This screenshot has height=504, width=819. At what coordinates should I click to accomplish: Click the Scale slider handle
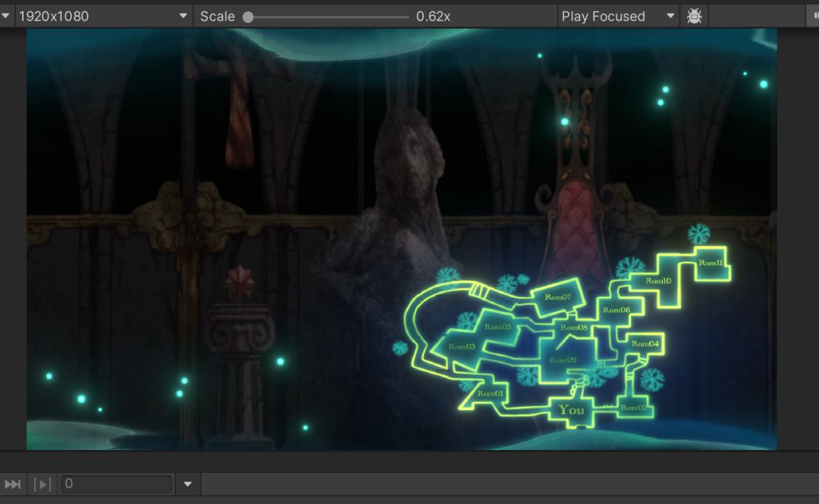click(248, 17)
